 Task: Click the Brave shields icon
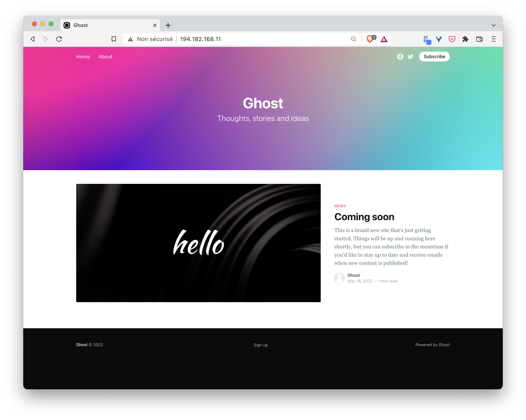point(370,39)
